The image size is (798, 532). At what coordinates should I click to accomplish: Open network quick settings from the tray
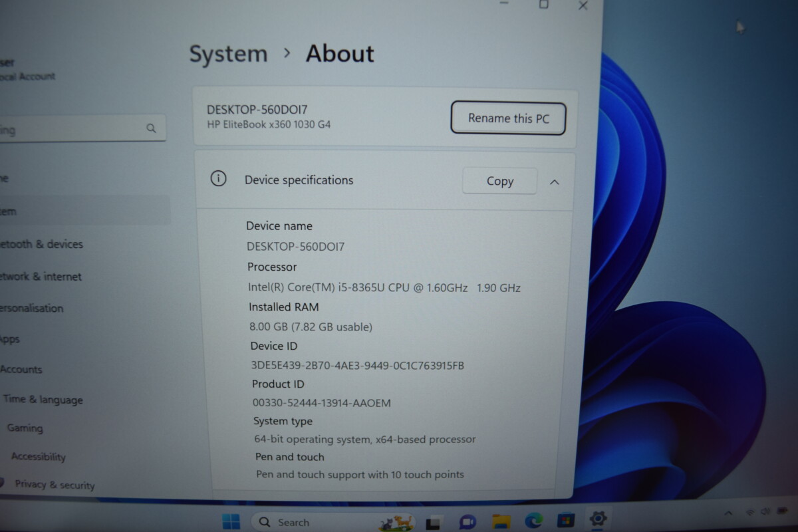(750, 513)
